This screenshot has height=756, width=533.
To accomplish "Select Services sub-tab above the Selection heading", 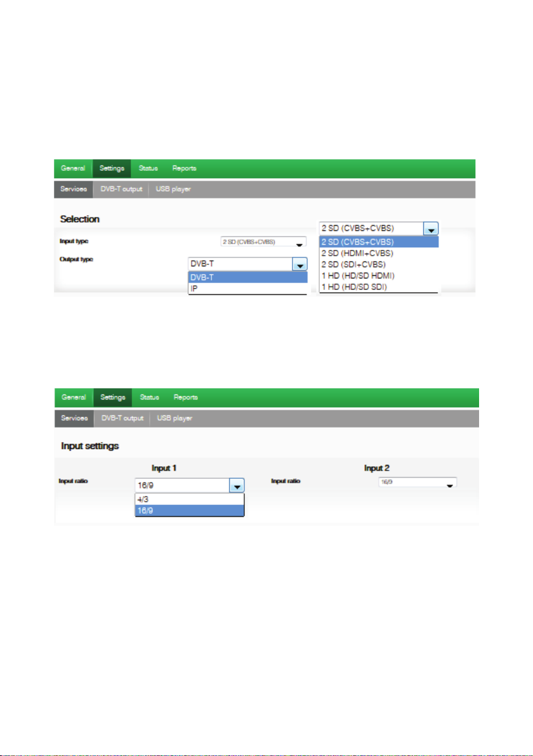I will pos(74,189).
